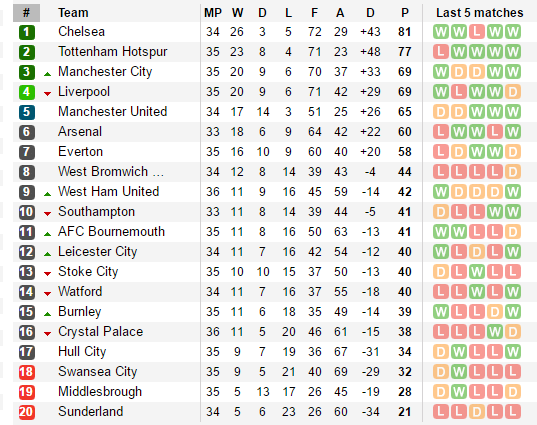Open the Arsenal team link
This screenshot has height=425, width=537.
80,132
